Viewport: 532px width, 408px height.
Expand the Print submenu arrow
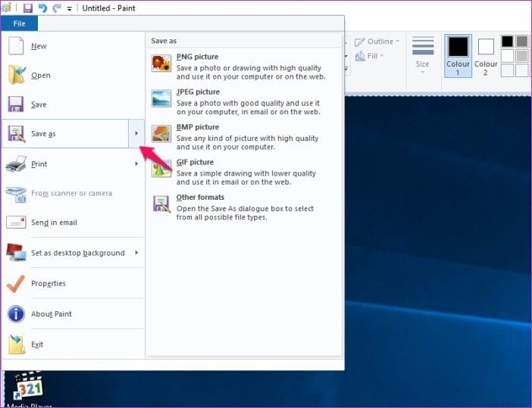pyautogui.click(x=136, y=164)
